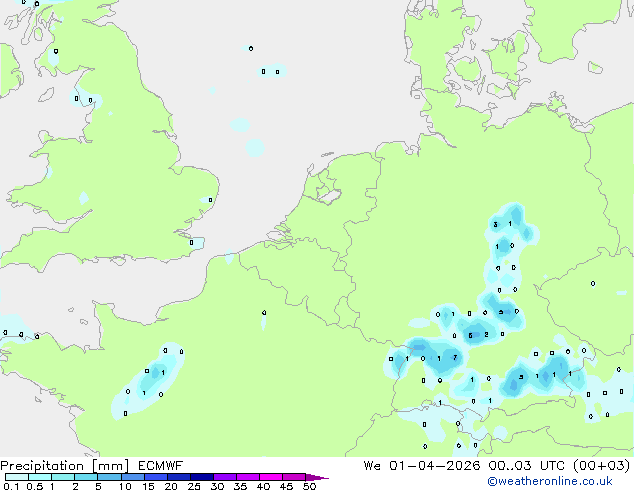Select the 40–45 mm magenta legend swatch

point(271,477)
